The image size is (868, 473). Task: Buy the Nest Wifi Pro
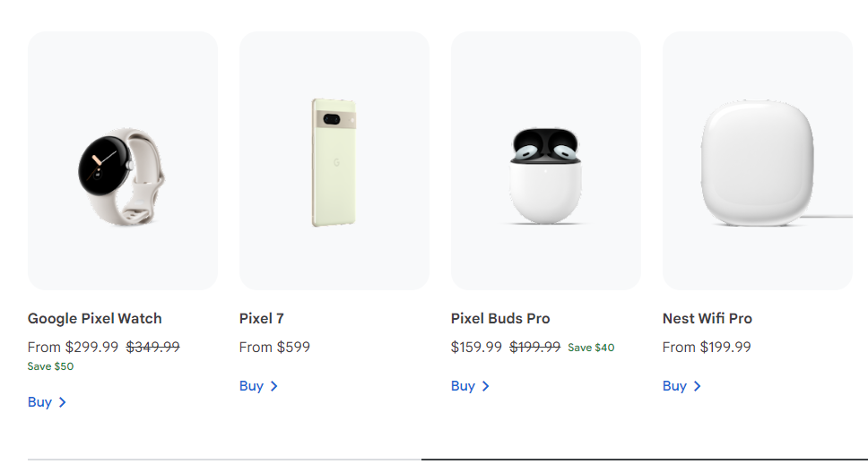click(x=674, y=386)
